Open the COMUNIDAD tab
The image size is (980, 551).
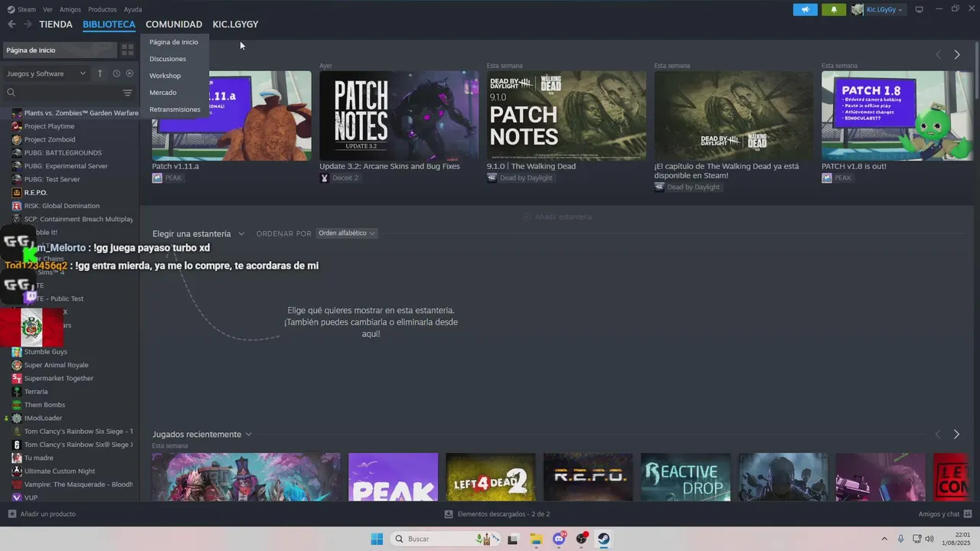tap(174, 24)
